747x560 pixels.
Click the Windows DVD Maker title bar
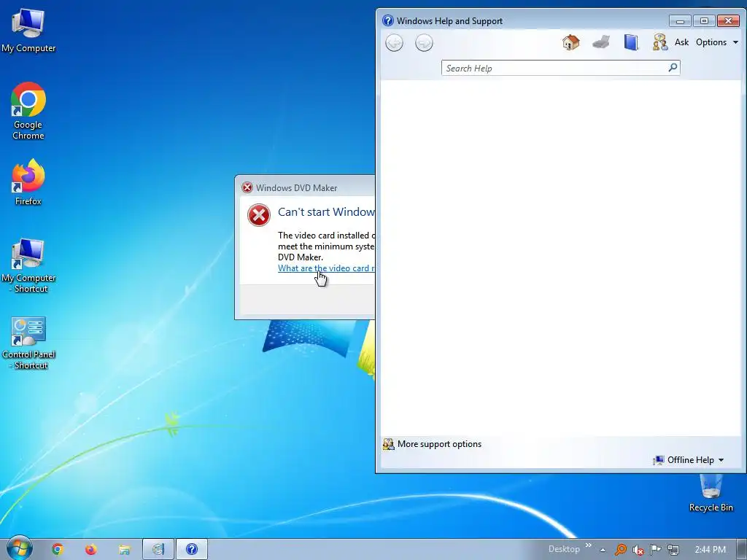point(305,187)
